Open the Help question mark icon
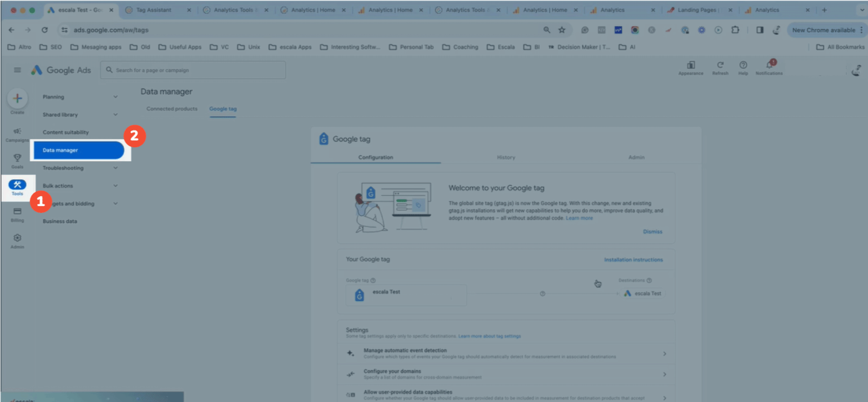The image size is (868, 402). point(743,66)
